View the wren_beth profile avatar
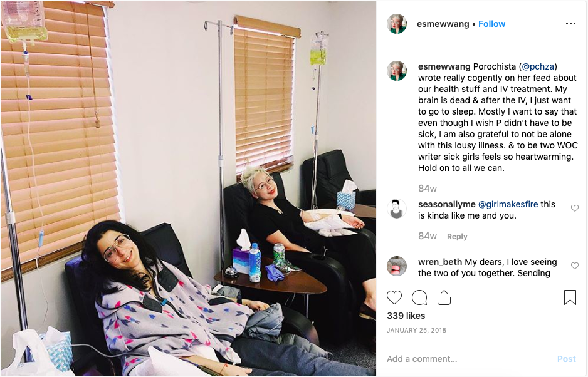Viewport: 588px width, 377px height. (397, 266)
